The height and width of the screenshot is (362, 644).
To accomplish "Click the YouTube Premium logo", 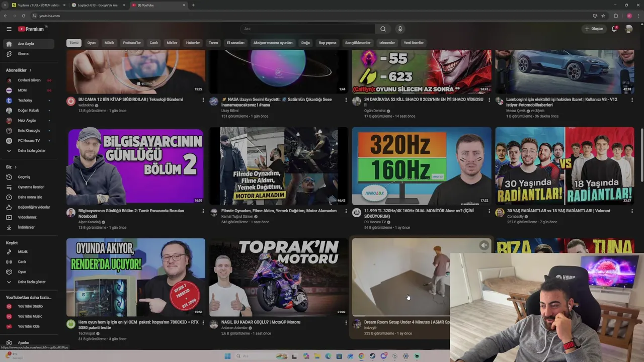I will [31, 29].
